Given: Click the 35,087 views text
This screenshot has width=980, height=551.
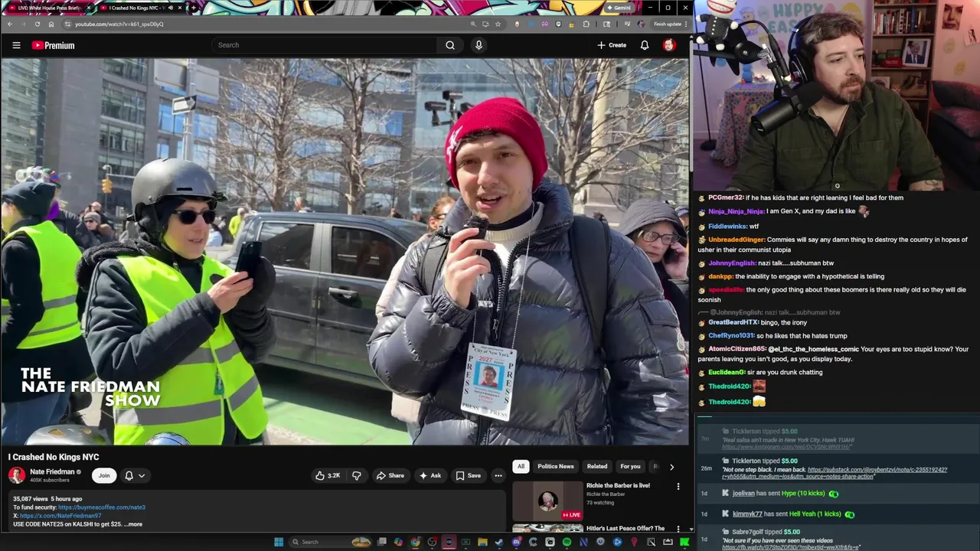Looking at the screenshot, I should click(x=30, y=499).
